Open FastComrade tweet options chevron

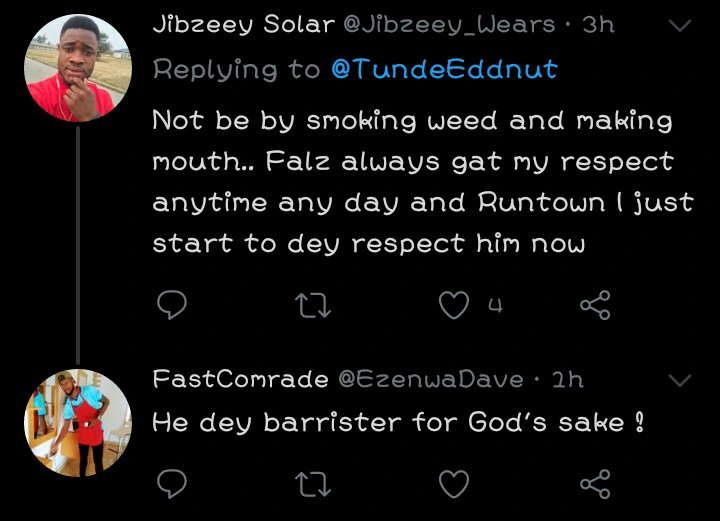pos(678,380)
